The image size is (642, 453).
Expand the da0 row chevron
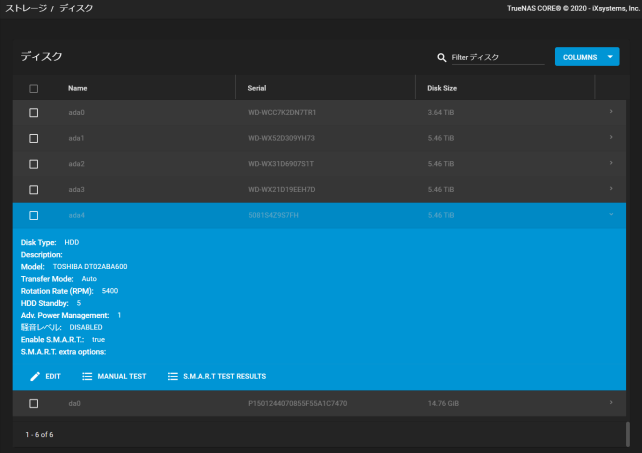coord(610,403)
